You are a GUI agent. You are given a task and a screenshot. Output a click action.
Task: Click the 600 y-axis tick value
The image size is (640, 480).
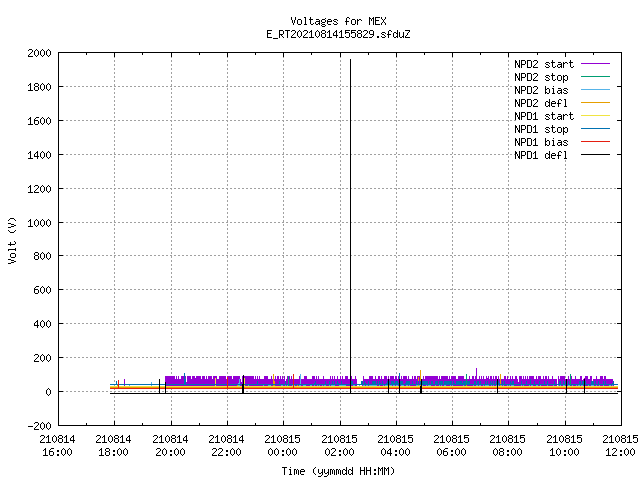click(42, 290)
